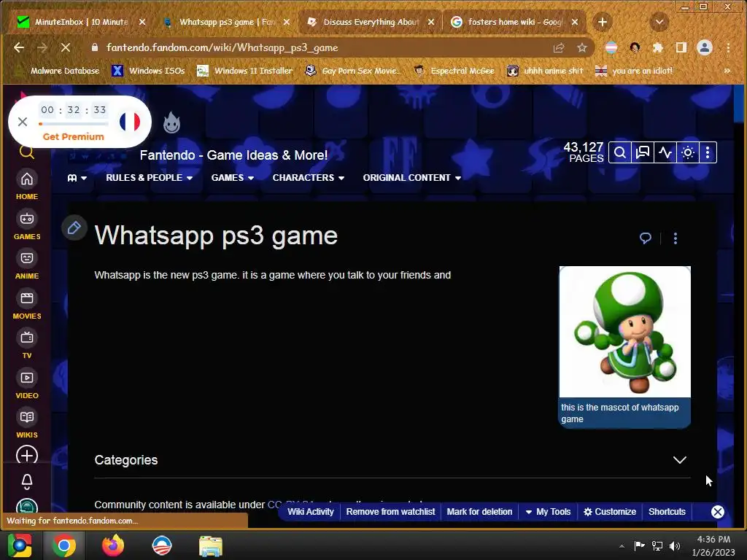The width and height of the screenshot is (747, 560).
Task: Click the plus Start a Wiki icon
Action: (27, 455)
